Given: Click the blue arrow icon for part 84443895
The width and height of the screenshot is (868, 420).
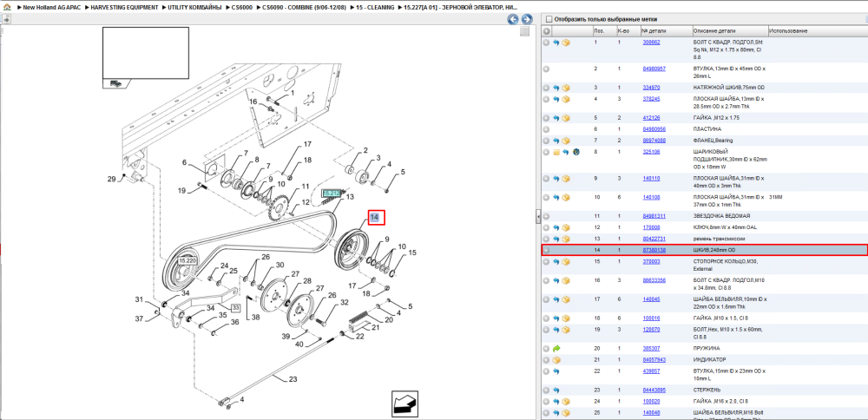Looking at the screenshot, I should (556, 390).
